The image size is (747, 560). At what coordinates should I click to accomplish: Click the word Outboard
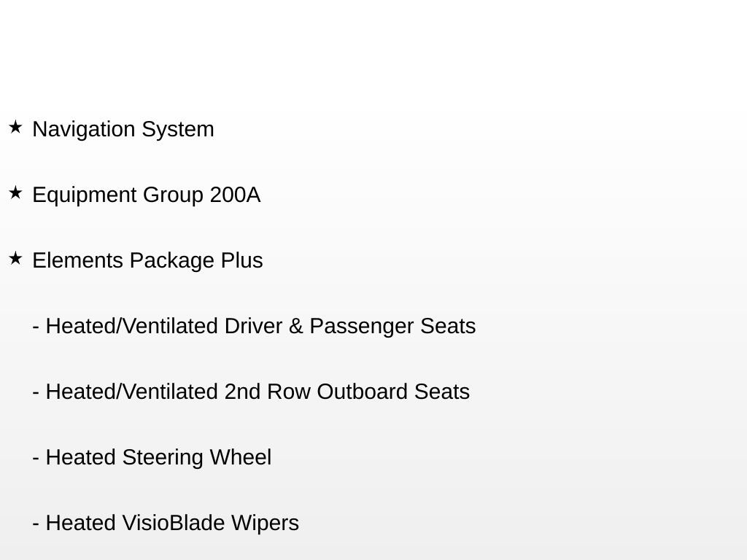pos(362,392)
